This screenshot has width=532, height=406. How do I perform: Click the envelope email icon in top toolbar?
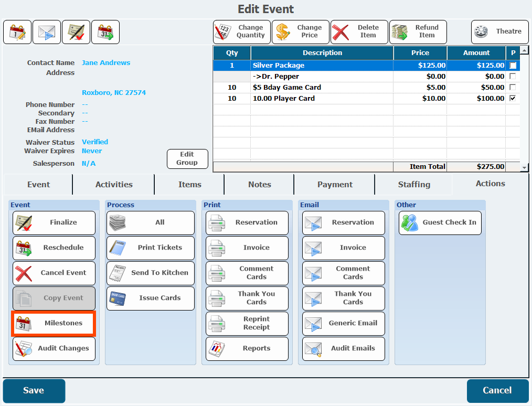click(x=47, y=32)
